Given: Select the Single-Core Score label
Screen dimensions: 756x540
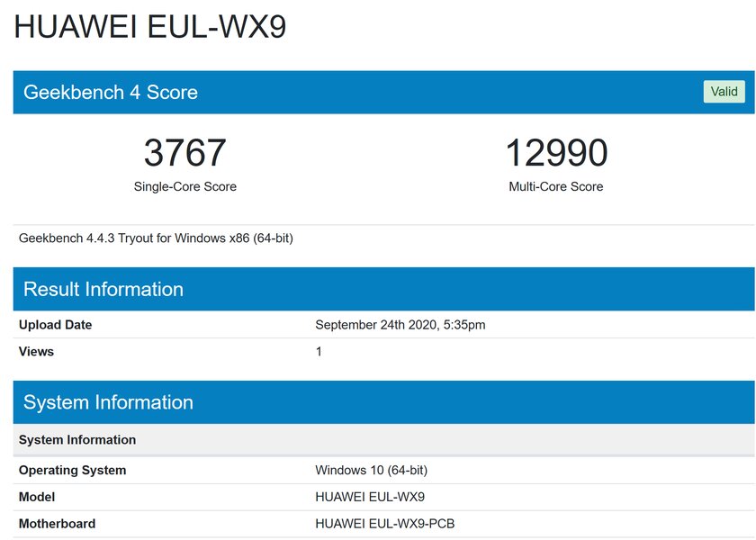Looking at the screenshot, I should pyautogui.click(x=185, y=186).
